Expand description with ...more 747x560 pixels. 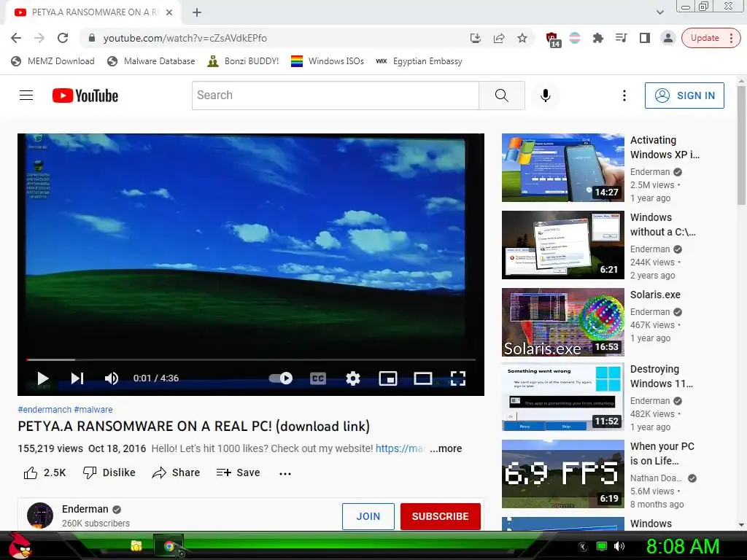446,448
